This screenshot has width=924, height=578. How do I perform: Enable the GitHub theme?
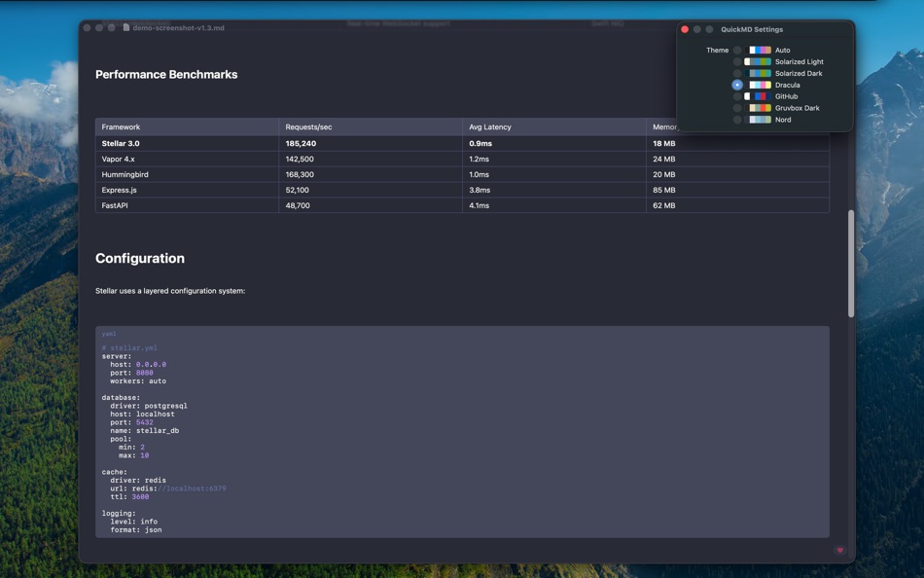pos(737,96)
